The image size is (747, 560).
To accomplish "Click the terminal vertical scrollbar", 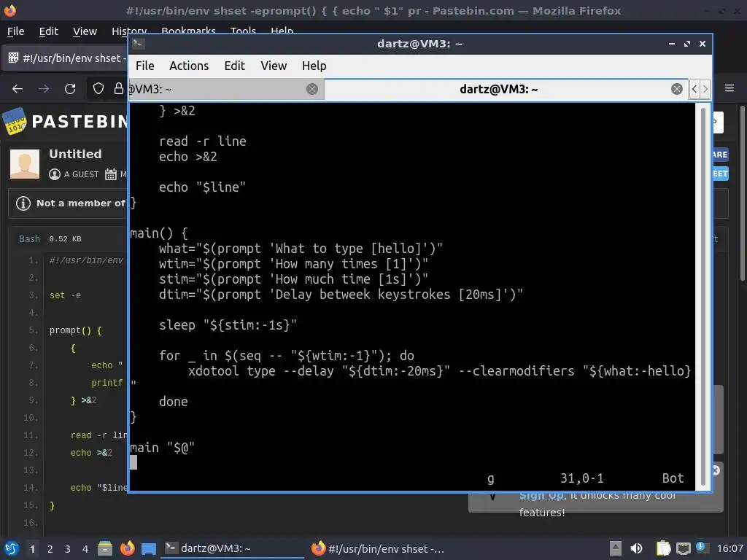I will tap(703, 296).
